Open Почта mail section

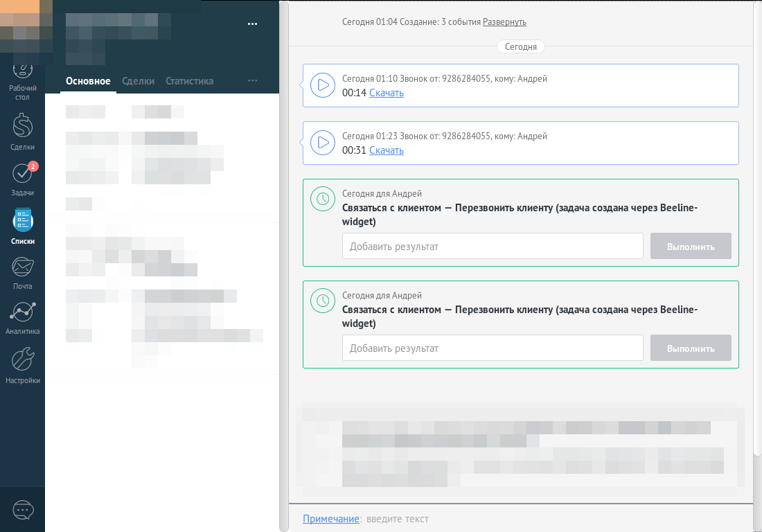click(22, 270)
